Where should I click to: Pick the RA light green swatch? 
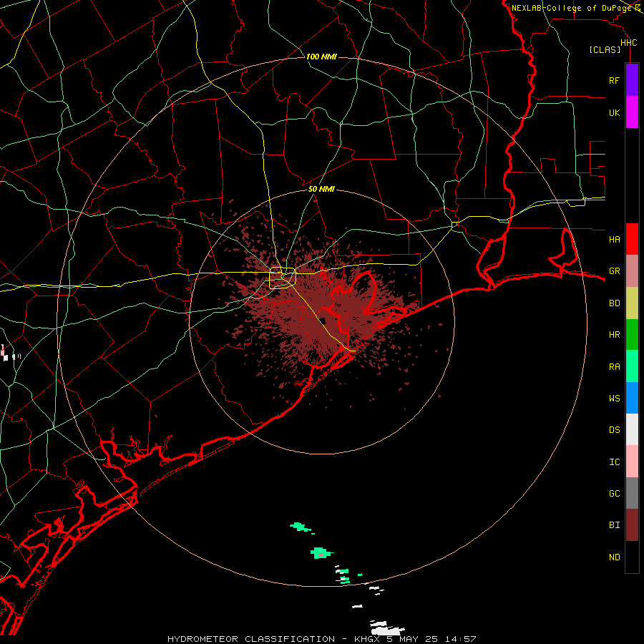point(632,366)
